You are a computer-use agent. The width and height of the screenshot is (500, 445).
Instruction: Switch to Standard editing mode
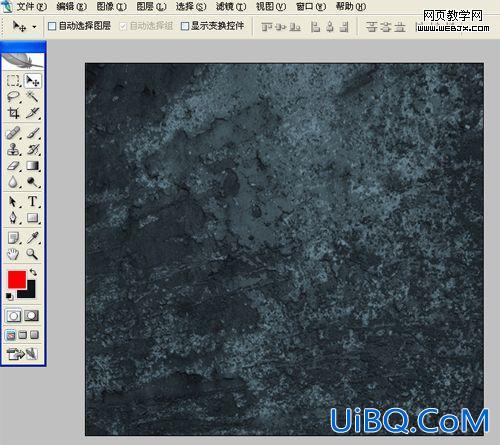[x=13, y=316]
